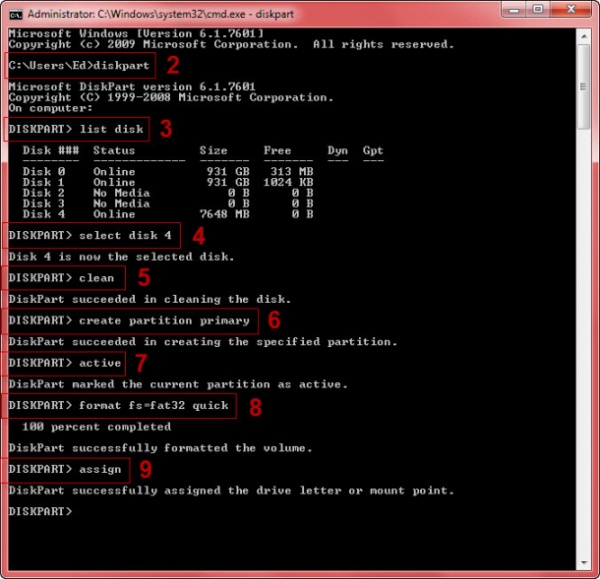
Task: Click the 'Disk 2' No Media row
Action: pyautogui.click(x=168, y=193)
